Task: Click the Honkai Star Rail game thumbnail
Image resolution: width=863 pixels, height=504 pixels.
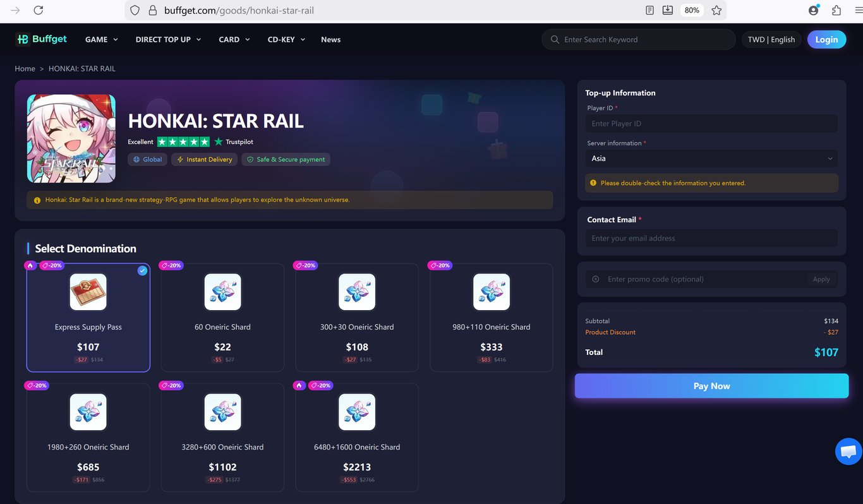Action: pos(71,139)
